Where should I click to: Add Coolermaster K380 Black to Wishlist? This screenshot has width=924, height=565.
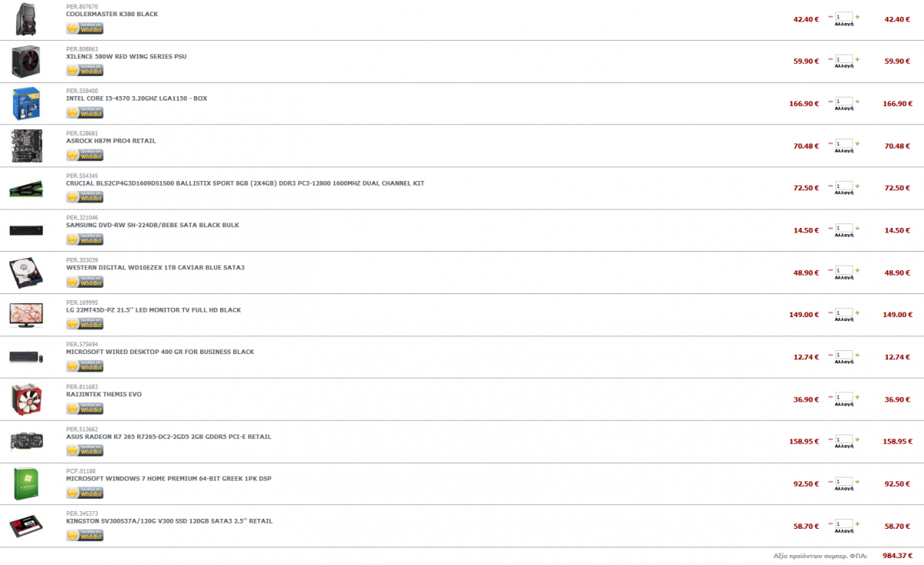tap(85, 28)
